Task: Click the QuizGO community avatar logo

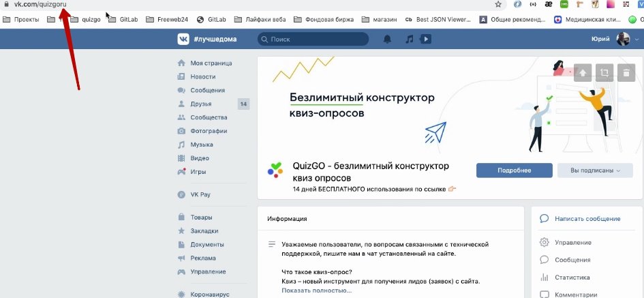Action: click(275, 170)
